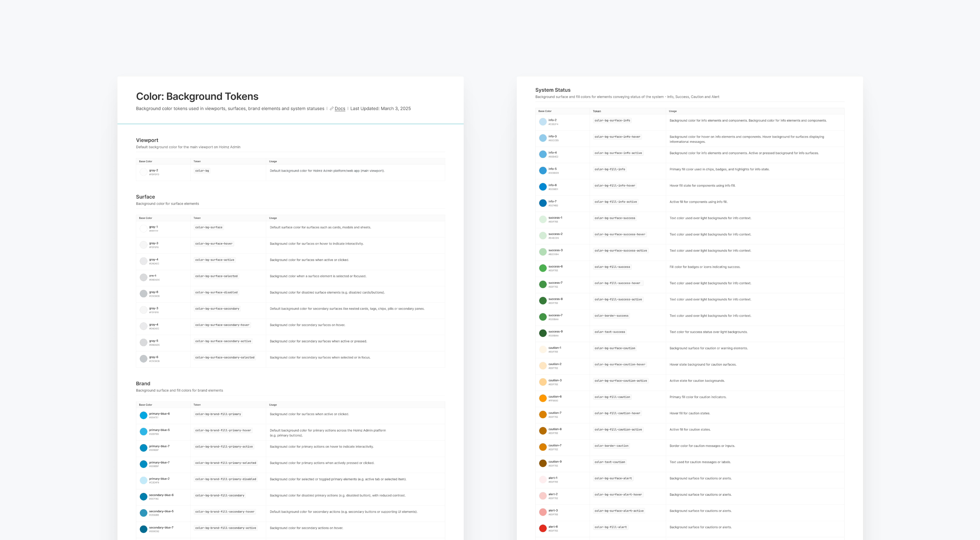Click the "Brand" section heading
Screen dimensions: 980x540
click(143, 384)
